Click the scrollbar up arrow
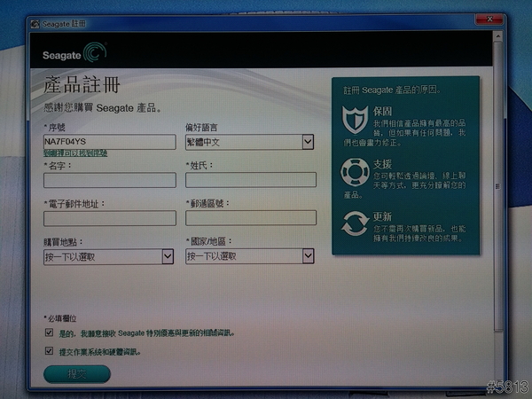Screen dimensions: 532x399 [497, 36]
